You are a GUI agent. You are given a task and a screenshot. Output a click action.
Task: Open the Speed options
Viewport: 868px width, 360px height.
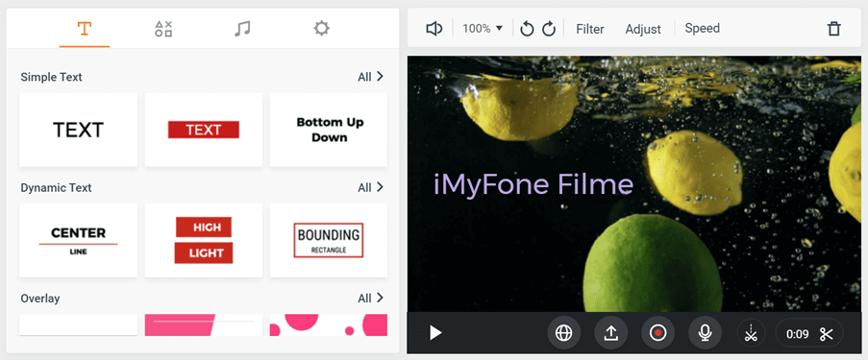click(703, 28)
